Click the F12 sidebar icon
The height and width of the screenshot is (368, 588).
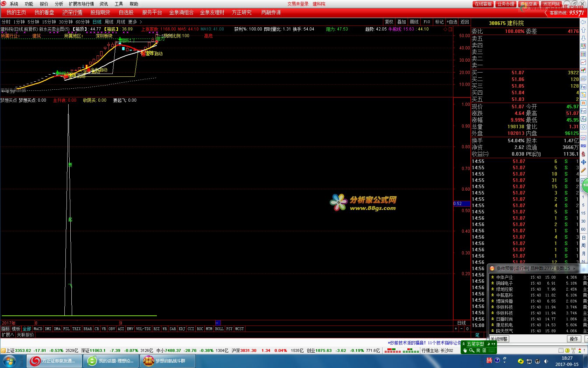tap(583, 111)
